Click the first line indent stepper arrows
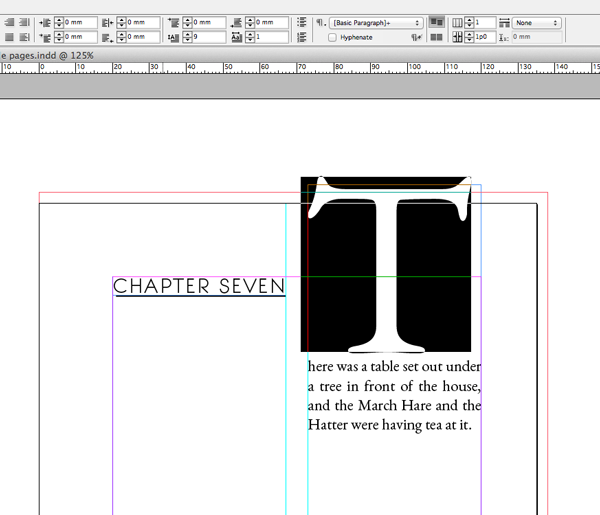 tap(59, 37)
